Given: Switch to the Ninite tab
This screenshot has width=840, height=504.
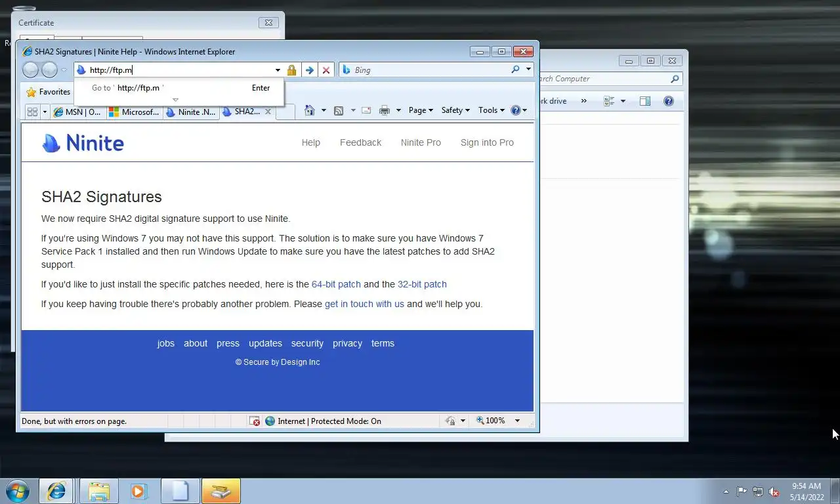Looking at the screenshot, I should pos(190,112).
